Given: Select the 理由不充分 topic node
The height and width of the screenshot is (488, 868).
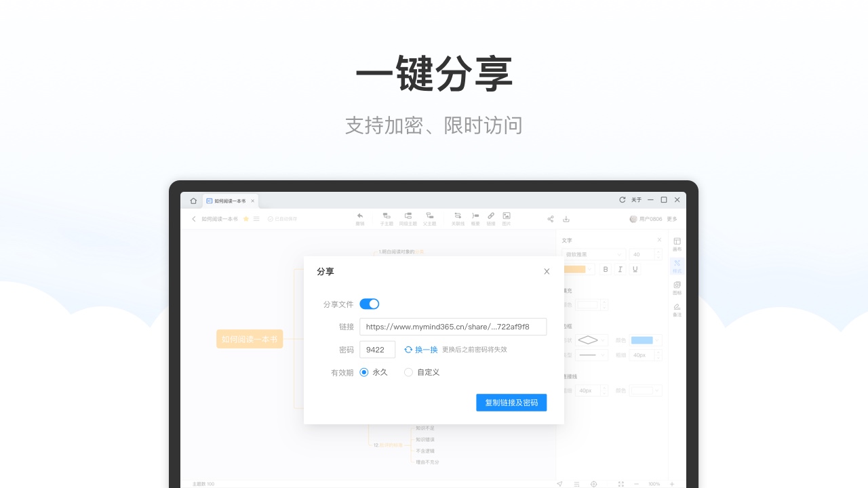Looking at the screenshot, I should tap(427, 462).
